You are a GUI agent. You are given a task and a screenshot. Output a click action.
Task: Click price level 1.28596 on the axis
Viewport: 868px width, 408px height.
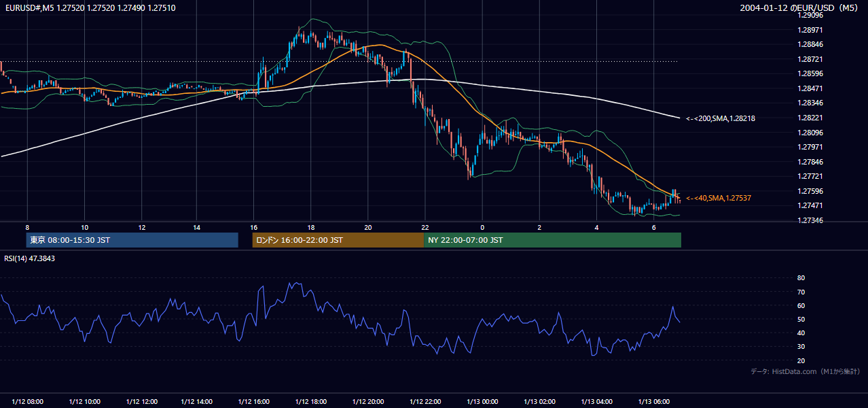810,73
